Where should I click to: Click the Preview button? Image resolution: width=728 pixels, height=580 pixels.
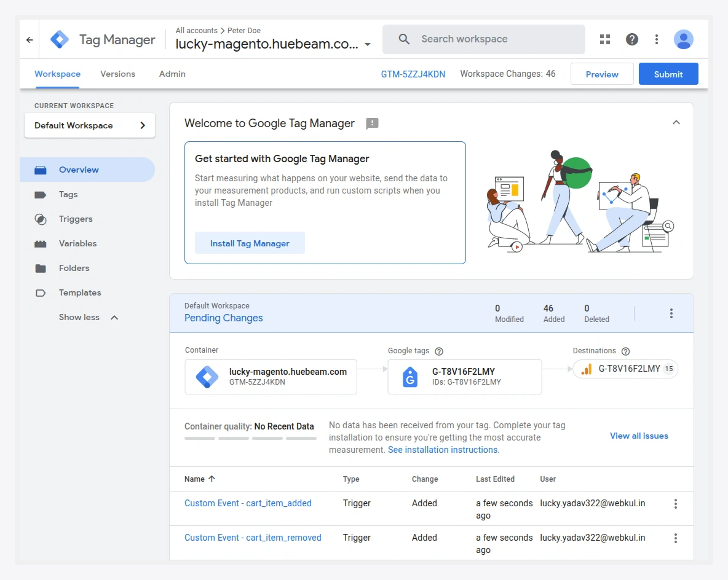pos(602,74)
